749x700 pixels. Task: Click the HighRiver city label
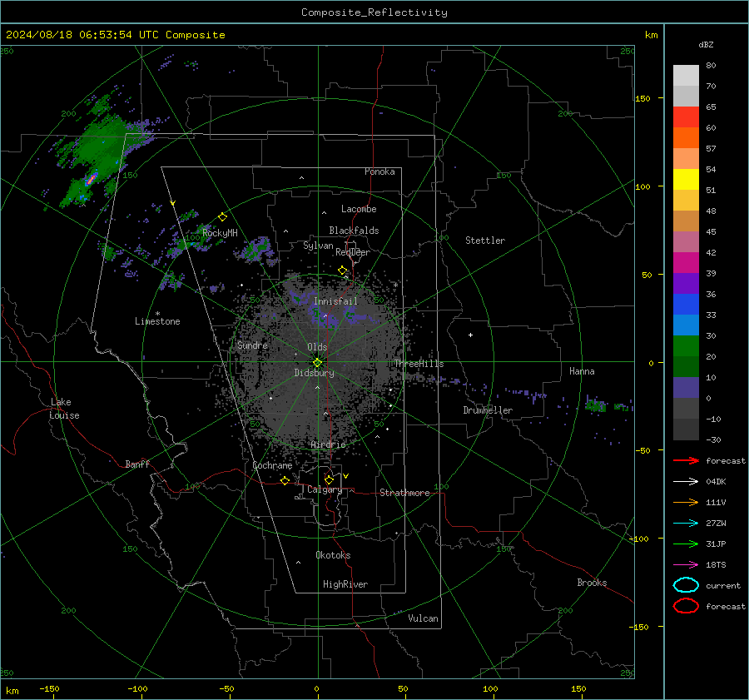[x=345, y=584]
